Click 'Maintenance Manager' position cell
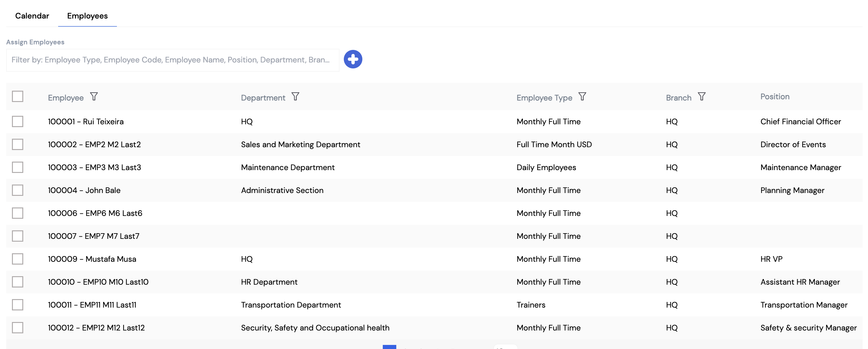868x349 pixels. coord(801,167)
